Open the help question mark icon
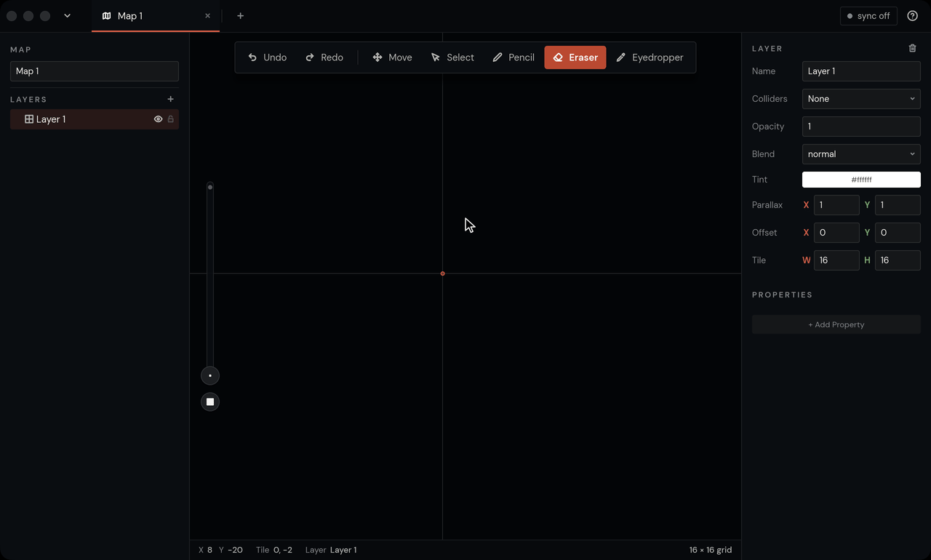The width and height of the screenshot is (931, 560). (x=913, y=16)
